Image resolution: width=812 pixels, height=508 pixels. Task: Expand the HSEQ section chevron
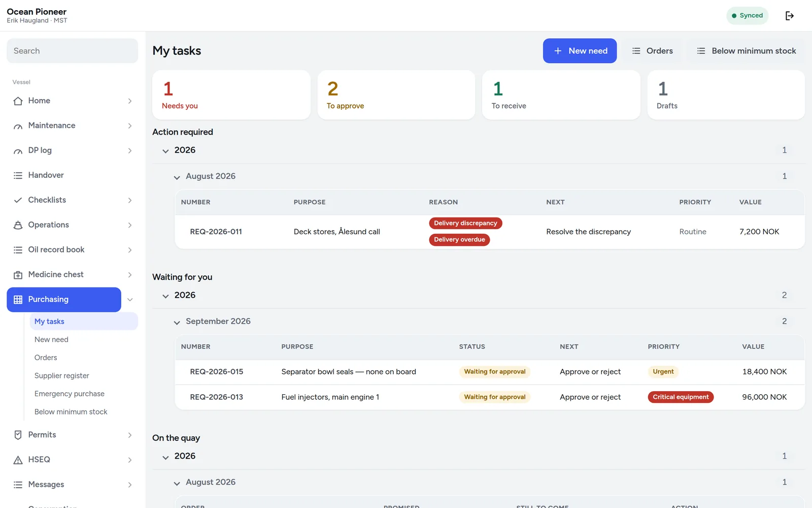click(130, 460)
